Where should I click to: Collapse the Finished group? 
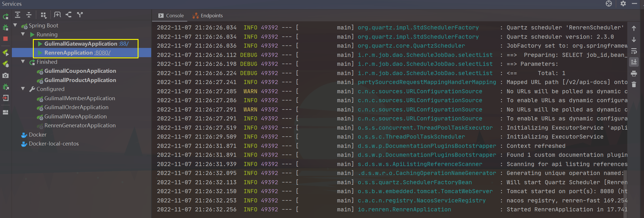[23, 62]
